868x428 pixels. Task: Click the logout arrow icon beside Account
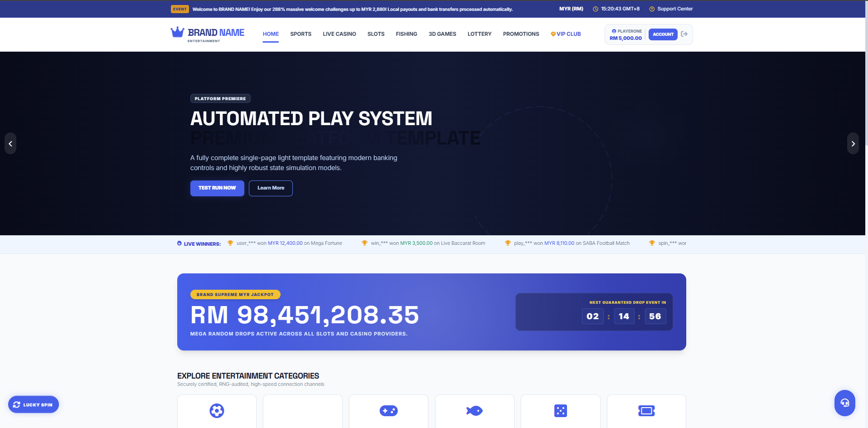(x=684, y=34)
